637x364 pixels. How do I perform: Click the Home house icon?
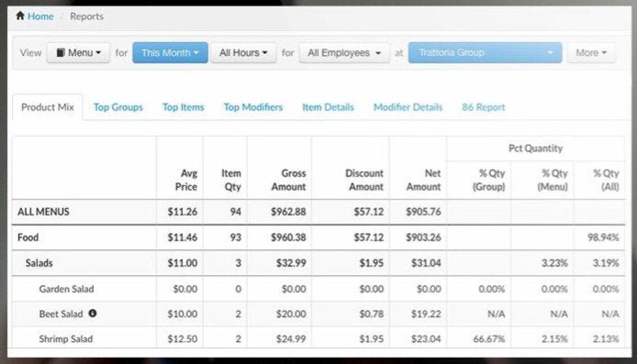(x=20, y=16)
